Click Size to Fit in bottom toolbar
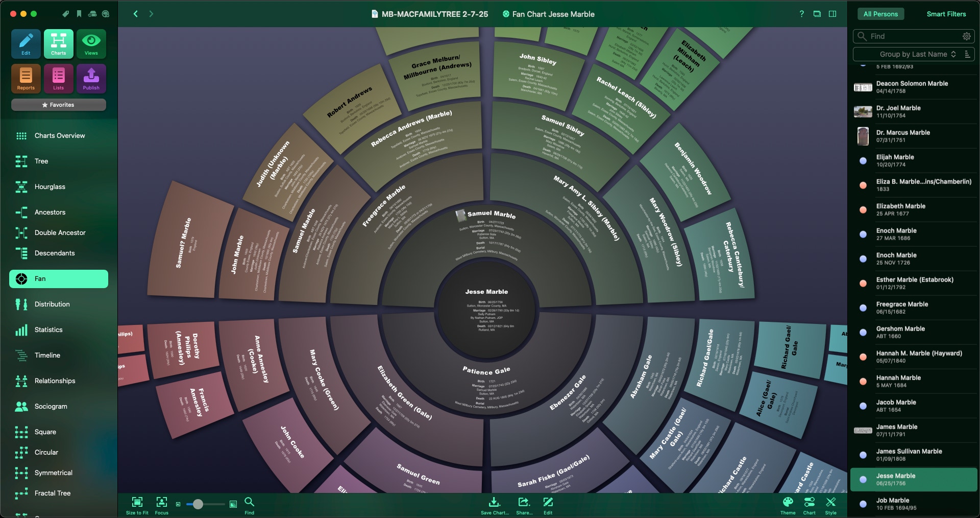The width and height of the screenshot is (980, 518). [x=137, y=506]
